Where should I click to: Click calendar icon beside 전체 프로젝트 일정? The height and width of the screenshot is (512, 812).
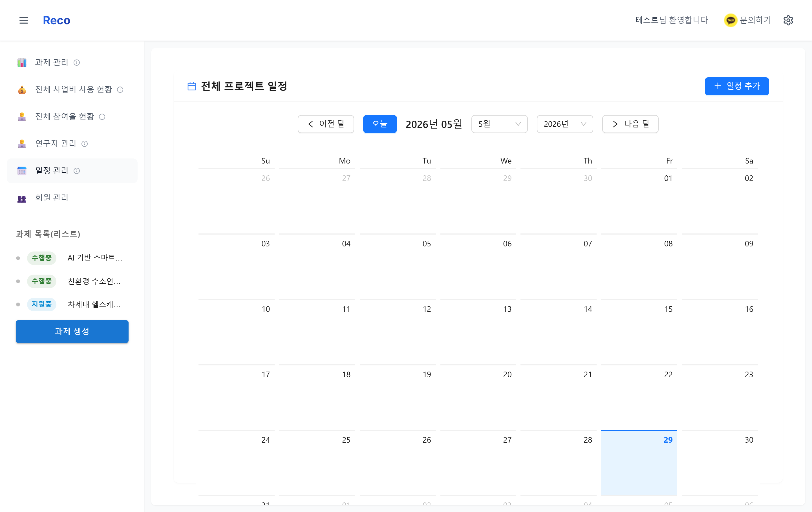191,86
